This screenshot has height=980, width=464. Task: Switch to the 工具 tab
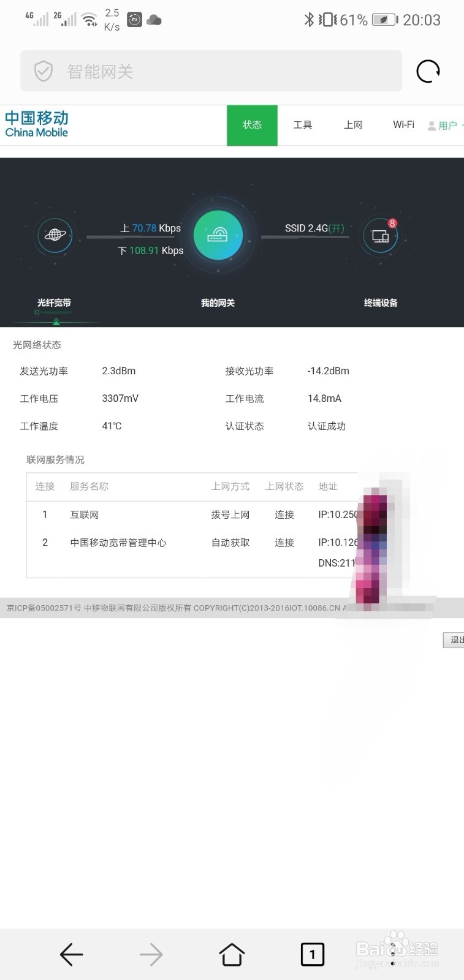[x=303, y=125]
